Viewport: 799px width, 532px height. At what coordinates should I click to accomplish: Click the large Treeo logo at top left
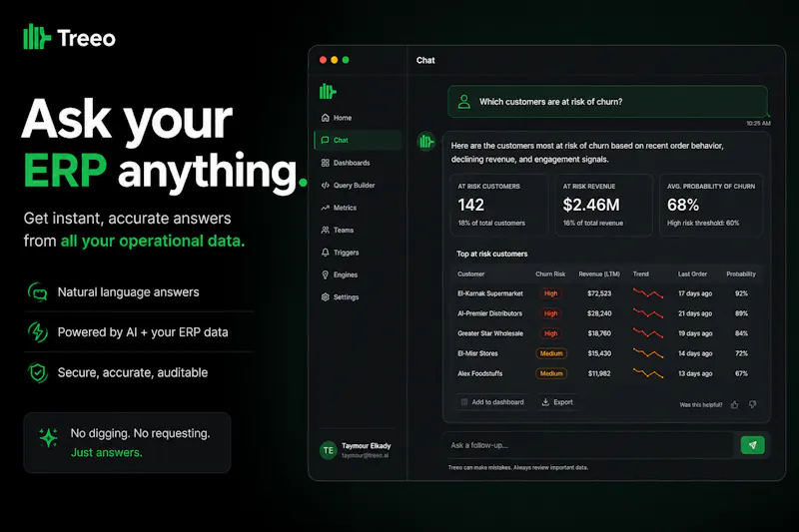[x=69, y=37]
